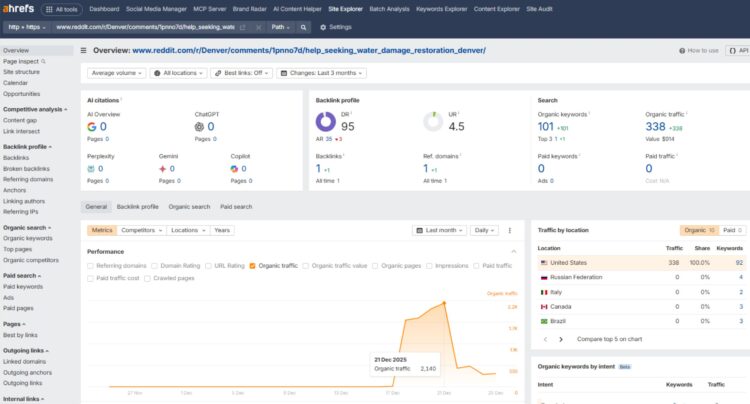This screenshot has height=404, width=750.
Task: Open the http + https protocol dropdown
Action: click(x=27, y=27)
